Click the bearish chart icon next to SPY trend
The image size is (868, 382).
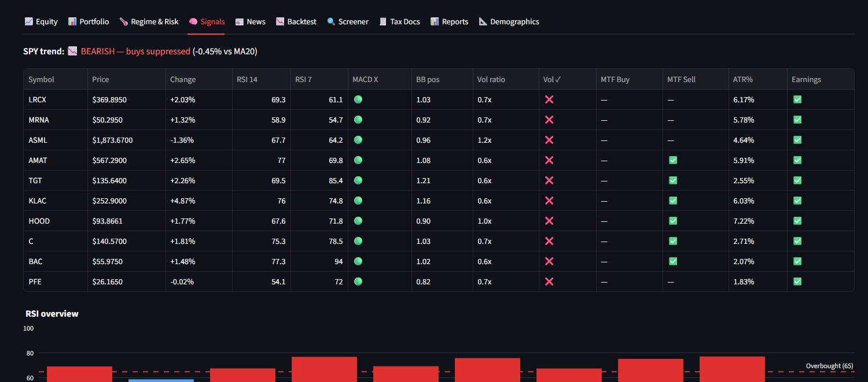[x=72, y=51]
